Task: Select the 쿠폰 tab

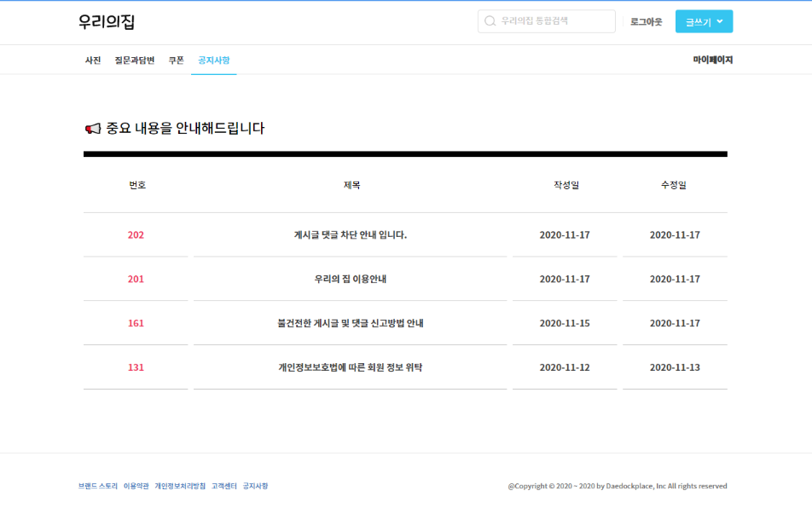Action: point(176,60)
